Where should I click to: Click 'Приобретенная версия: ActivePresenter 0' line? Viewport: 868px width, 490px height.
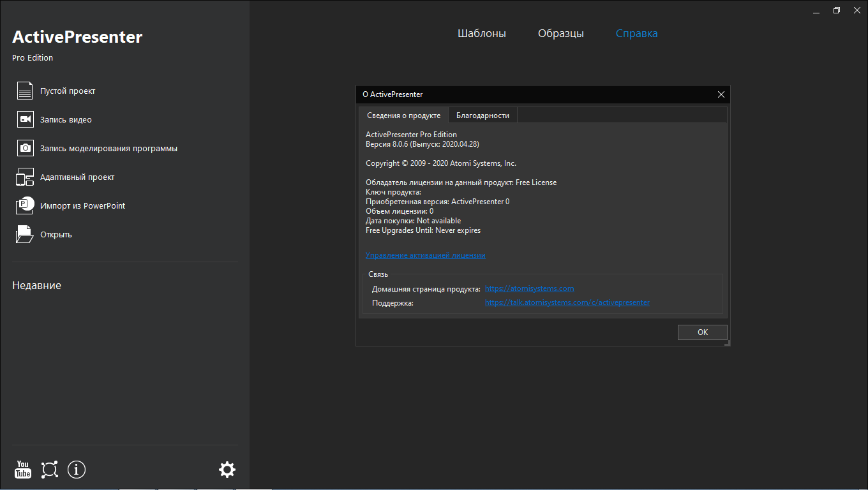pos(437,202)
